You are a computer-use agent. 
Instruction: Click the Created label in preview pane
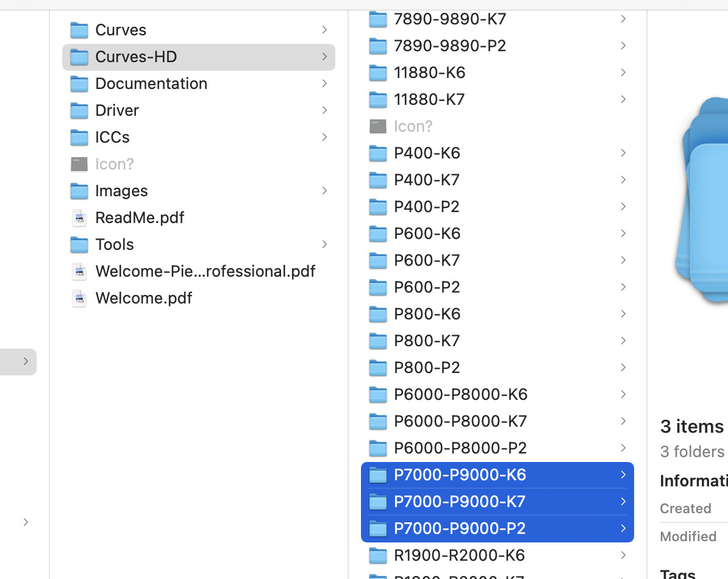tap(686, 508)
